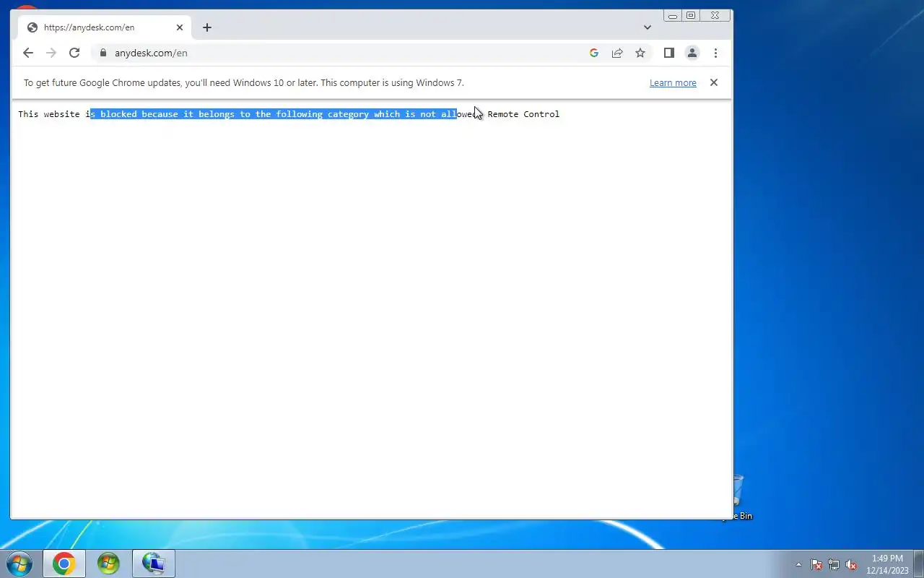The width and height of the screenshot is (924, 578).
Task: Restore down the Chrome window
Action: click(691, 15)
